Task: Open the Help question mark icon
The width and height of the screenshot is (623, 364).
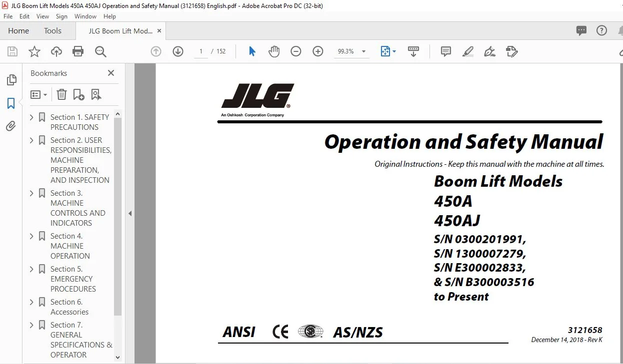Action: (602, 30)
